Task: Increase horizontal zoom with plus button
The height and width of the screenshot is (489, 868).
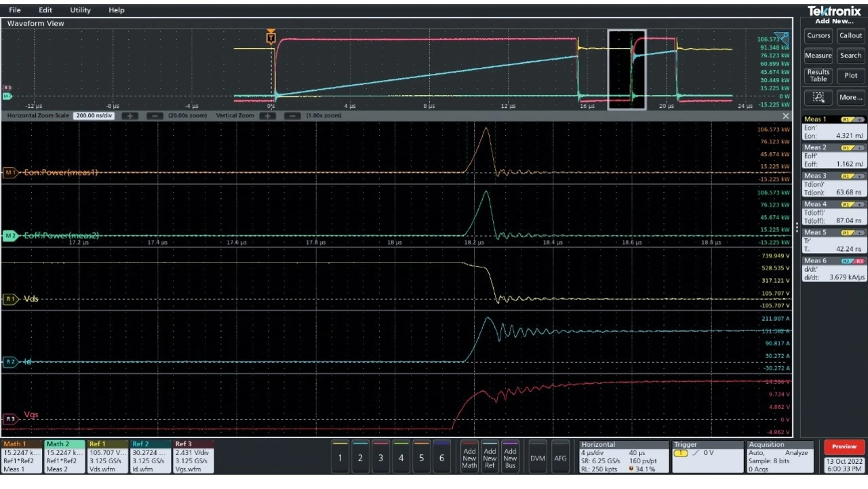Action: (130, 116)
